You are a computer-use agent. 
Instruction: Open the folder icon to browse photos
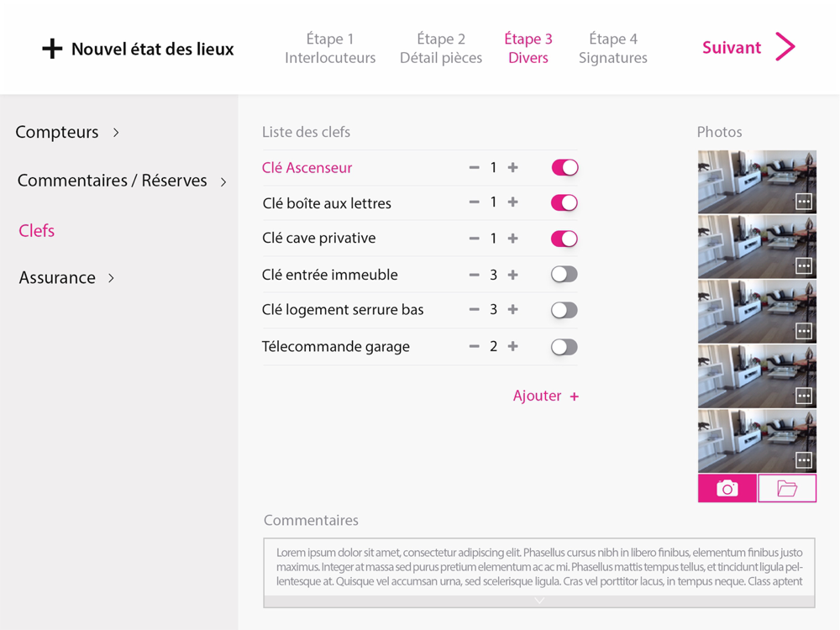point(787,488)
